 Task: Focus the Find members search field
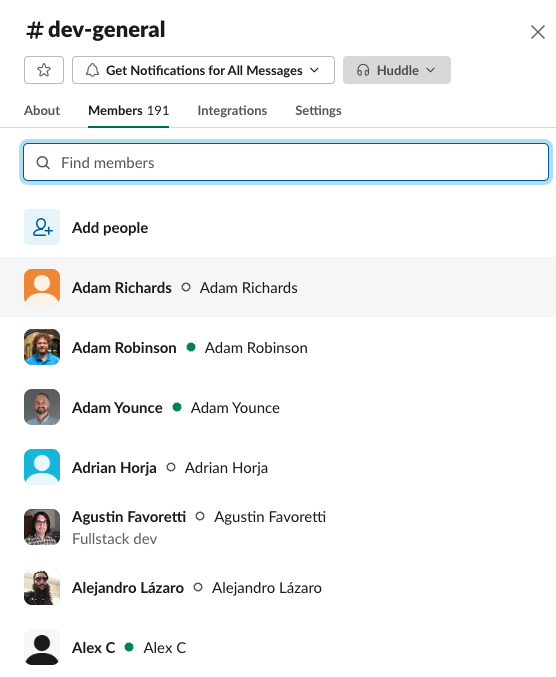pos(286,162)
